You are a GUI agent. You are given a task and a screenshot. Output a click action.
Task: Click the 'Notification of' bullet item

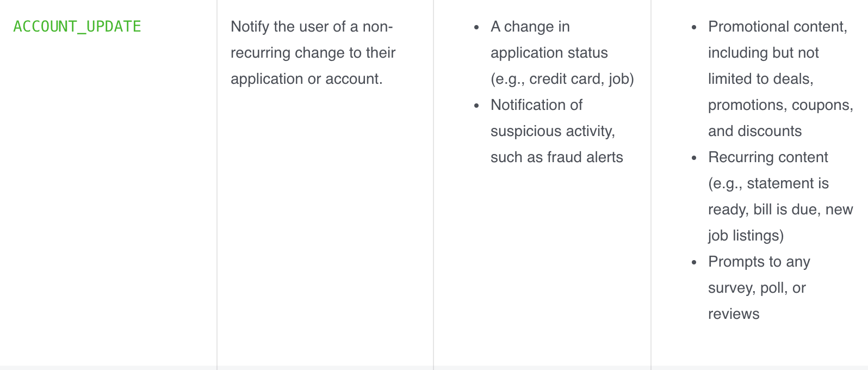536,105
